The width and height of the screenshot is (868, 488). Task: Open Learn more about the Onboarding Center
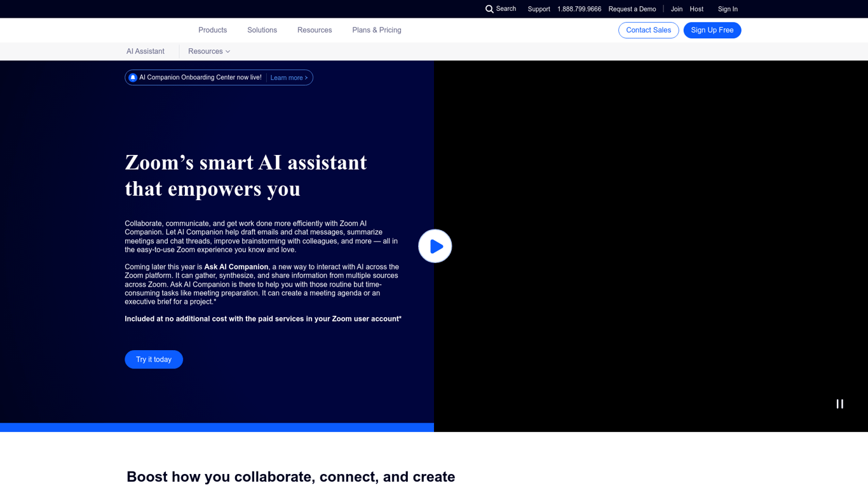288,77
